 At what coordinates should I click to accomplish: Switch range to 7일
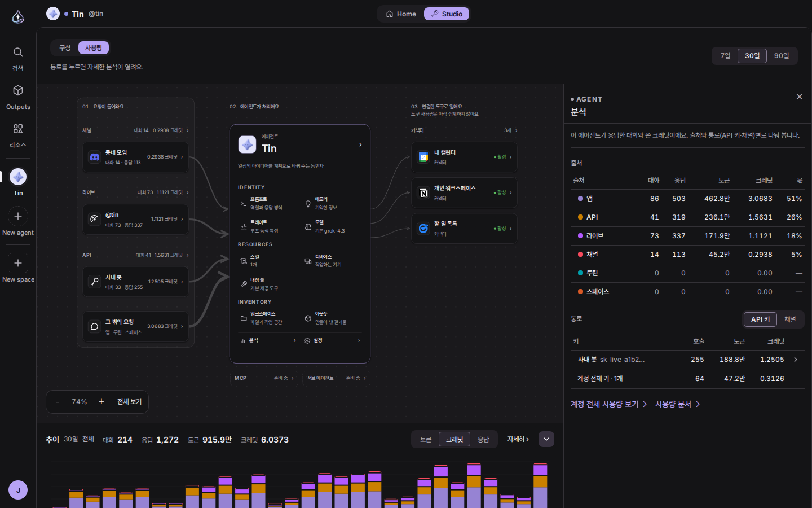[725, 56]
